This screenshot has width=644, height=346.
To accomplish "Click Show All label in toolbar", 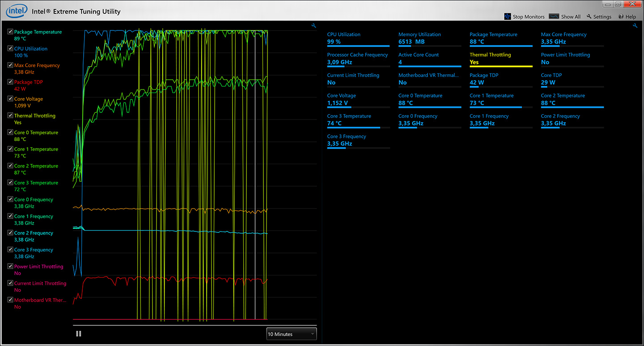I will pyautogui.click(x=571, y=17).
